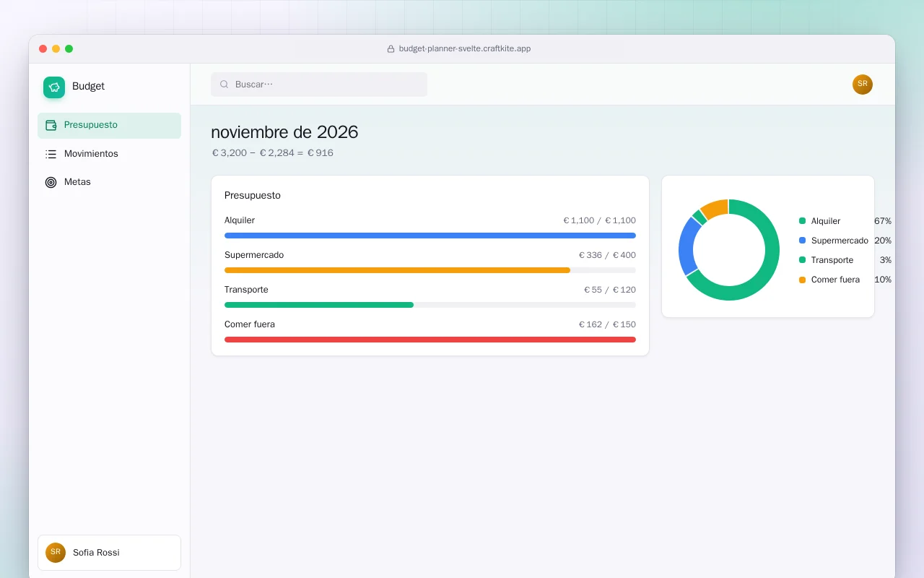This screenshot has width=924, height=578.
Task: Open the SR avatar in top bar
Action: point(863,85)
